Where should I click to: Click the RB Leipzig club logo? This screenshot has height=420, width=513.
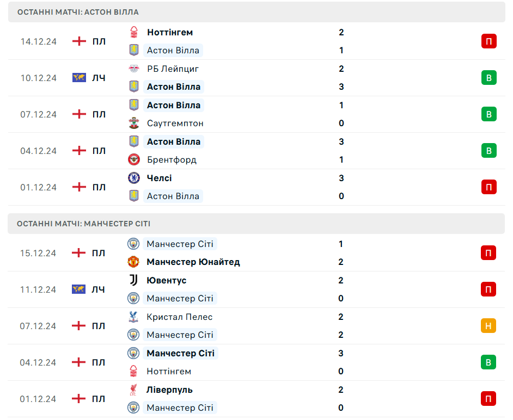point(134,69)
